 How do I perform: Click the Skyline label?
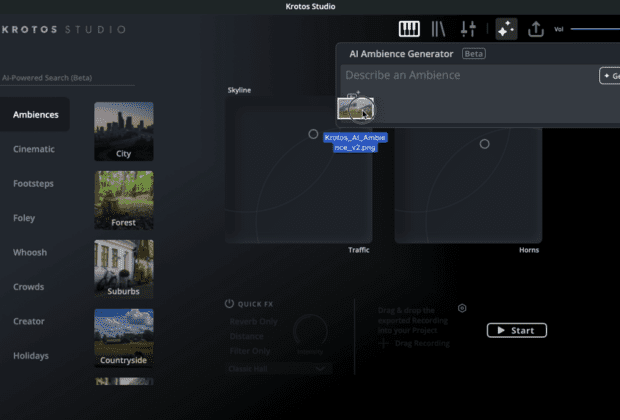click(239, 90)
